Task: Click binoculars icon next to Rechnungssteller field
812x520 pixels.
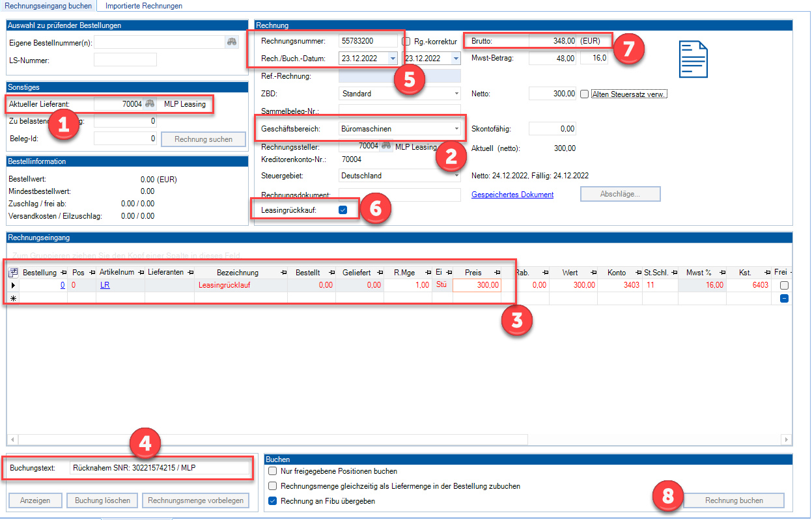Action: 386,146
